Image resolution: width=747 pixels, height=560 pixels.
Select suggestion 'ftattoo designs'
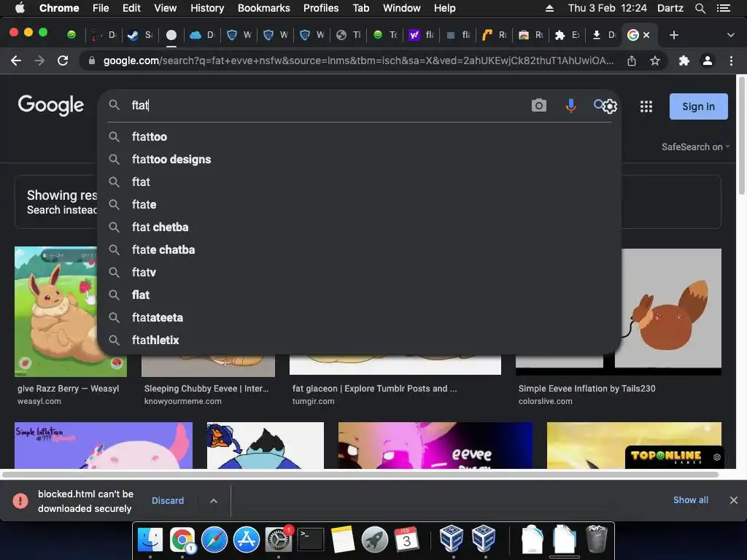click(x=359, y=160)
